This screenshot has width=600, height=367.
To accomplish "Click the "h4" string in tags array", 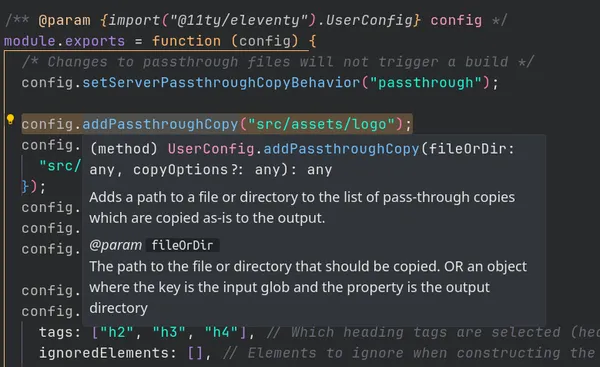I will pos(221,332).
